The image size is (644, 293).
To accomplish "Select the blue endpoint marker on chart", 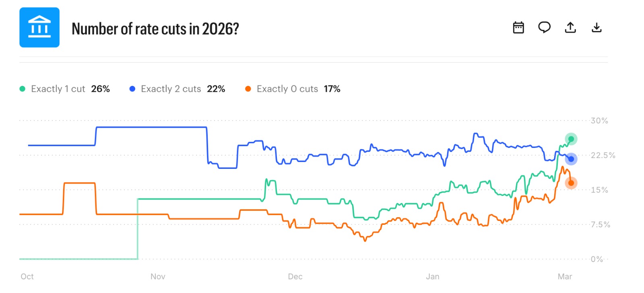I will point(571,159).
